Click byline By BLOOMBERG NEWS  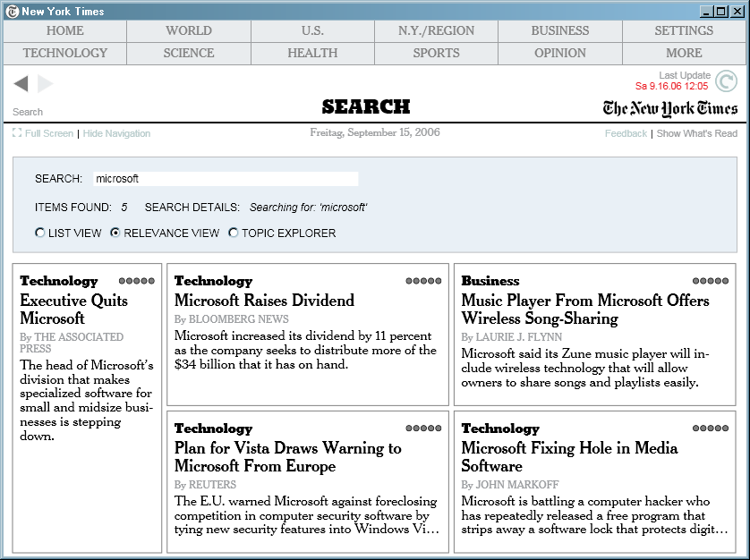coord(232,319)
